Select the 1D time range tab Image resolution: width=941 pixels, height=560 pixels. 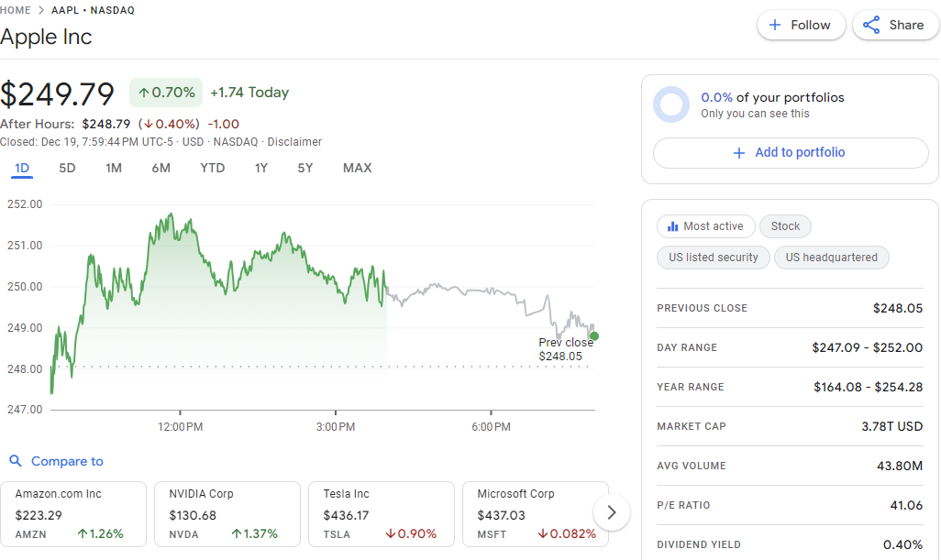(22, 169)
